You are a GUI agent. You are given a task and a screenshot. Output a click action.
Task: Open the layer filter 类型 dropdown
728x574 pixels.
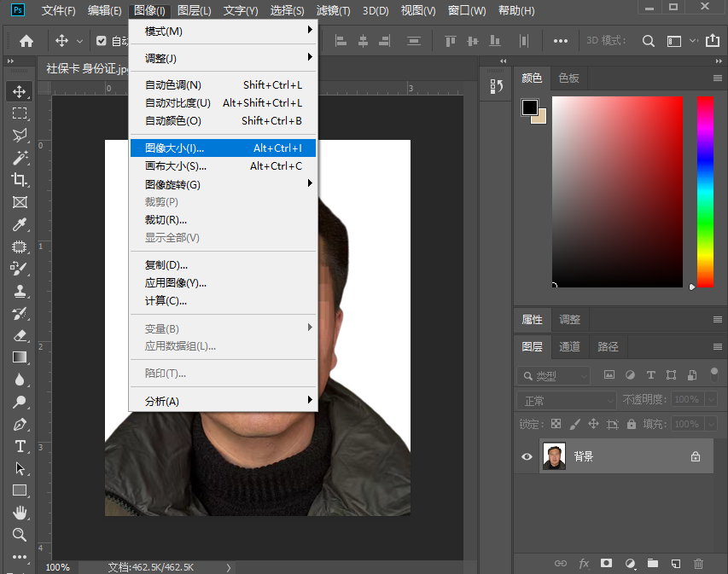pyautogui.click(x=553, y=376)
